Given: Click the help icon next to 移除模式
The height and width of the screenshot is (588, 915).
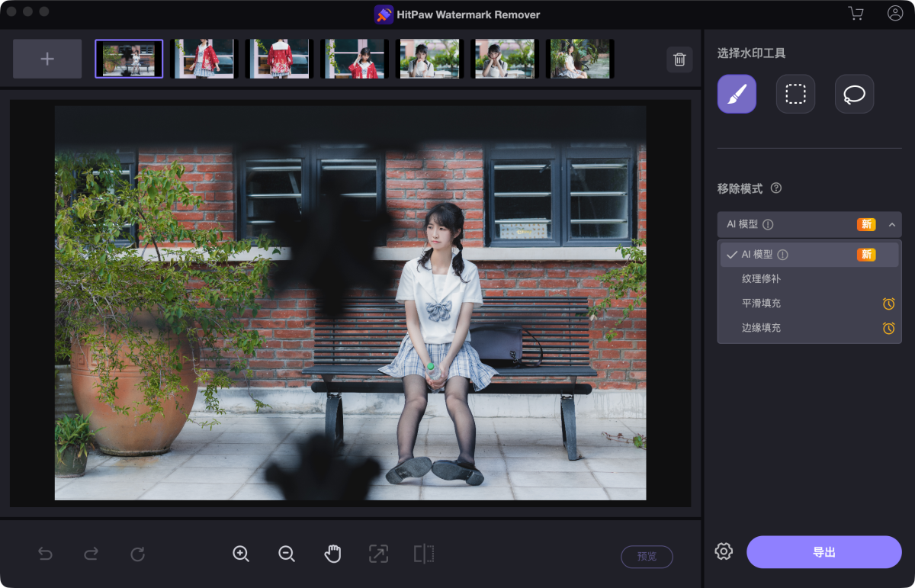Looking at the screenshot, I should point(776,188).
